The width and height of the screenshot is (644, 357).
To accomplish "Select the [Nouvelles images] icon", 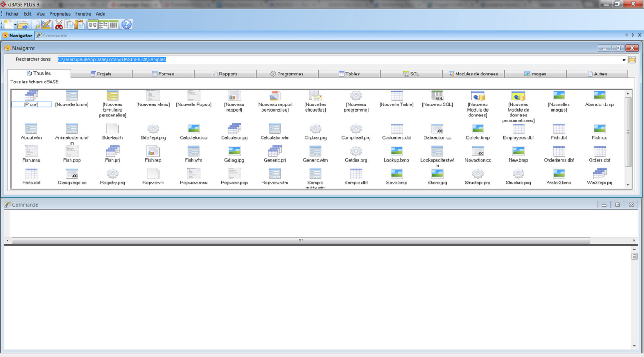I will tap(559, 95).
